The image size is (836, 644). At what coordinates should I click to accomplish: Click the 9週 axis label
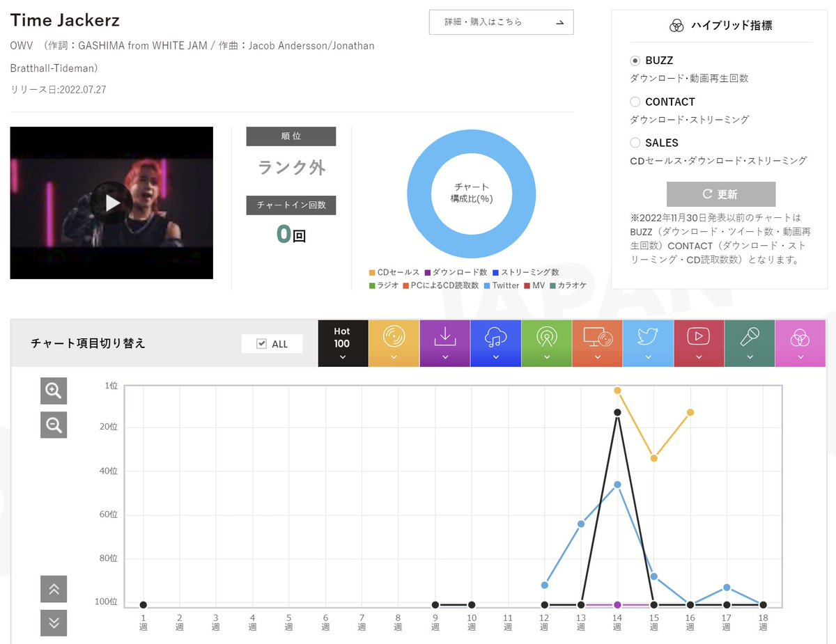point(435,622)
